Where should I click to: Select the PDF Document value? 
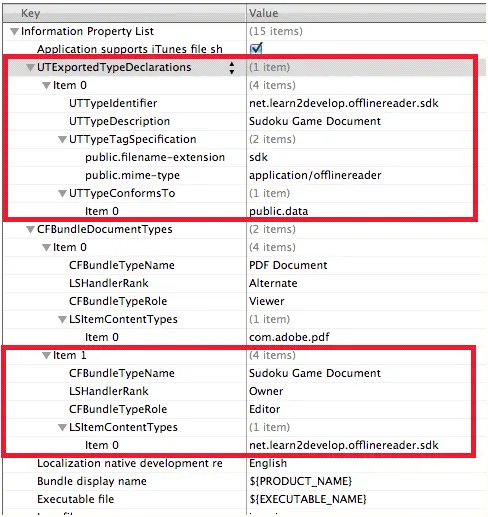[288, 265]
